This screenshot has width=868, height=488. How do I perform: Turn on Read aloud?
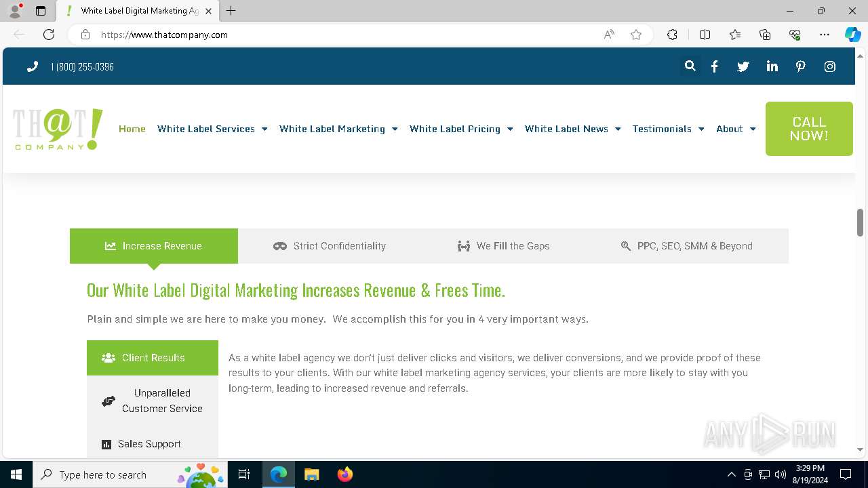pos(609,35)
